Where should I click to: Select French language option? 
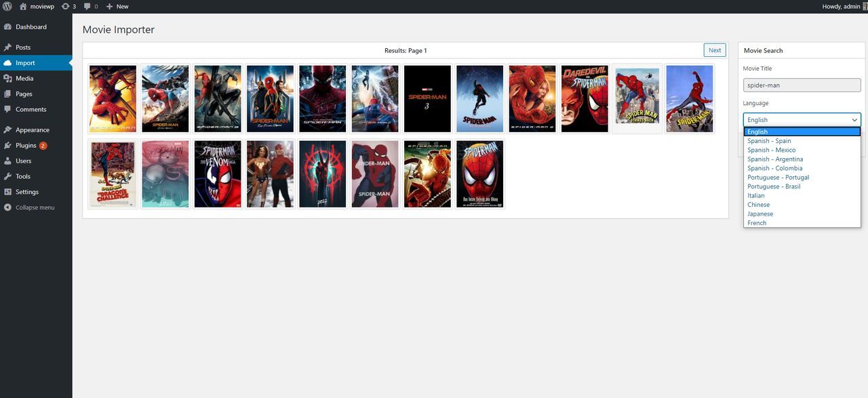802,223
